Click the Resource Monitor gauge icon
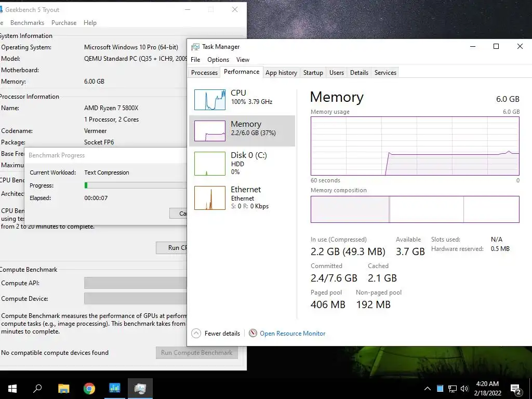Image resolution: width=532 pixels, height=399 pixels. (253, 333)
